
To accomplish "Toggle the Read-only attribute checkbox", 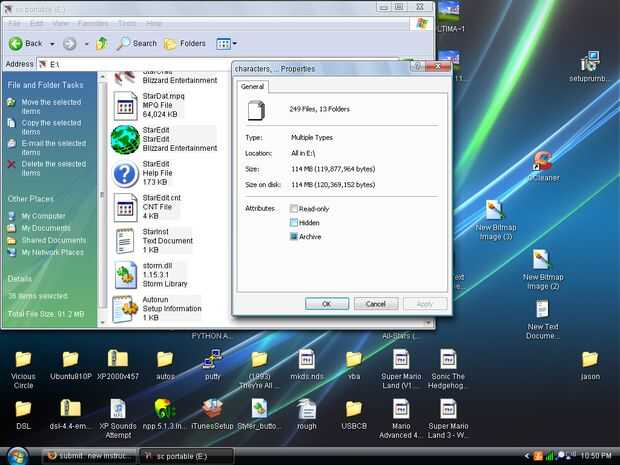I will (x=293, y=208).
